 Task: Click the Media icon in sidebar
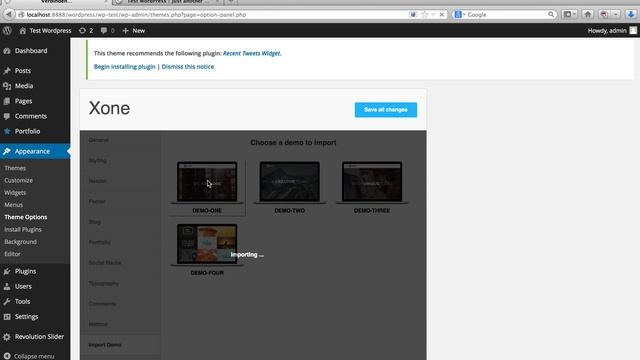pyautogui.click(x=7, y=86)
